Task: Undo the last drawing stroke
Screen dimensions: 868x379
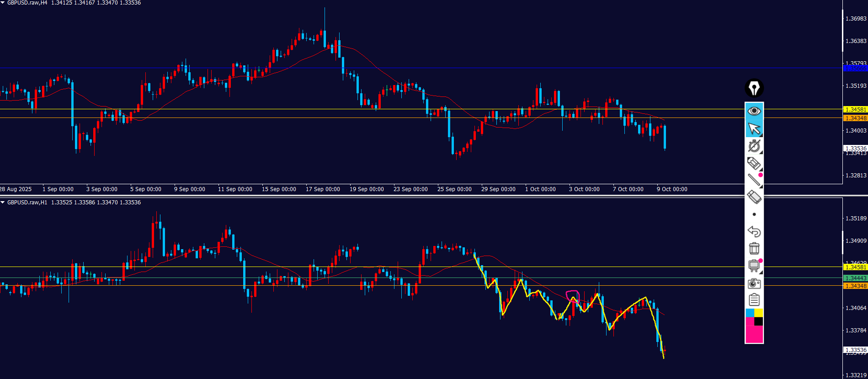Action: coord(754,231)
